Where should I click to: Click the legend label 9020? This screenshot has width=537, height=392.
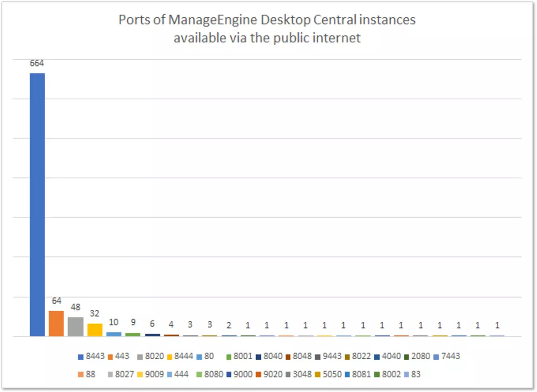point(273,374)
